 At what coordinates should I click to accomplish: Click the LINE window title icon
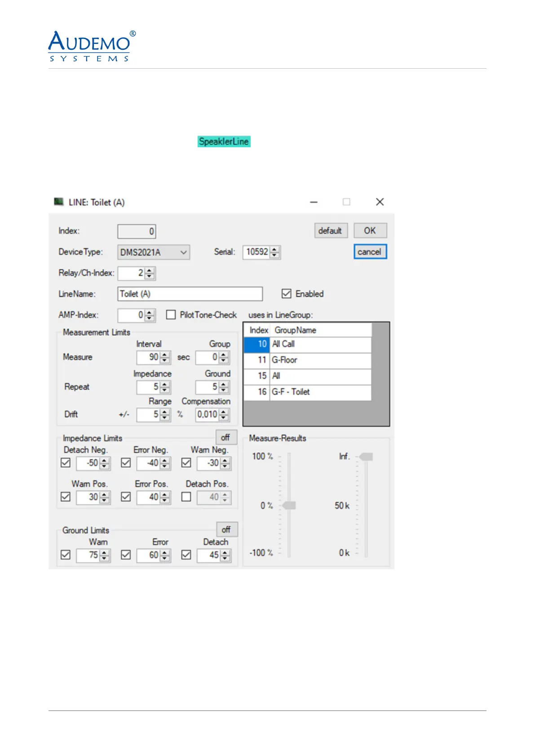click(58, 202)
